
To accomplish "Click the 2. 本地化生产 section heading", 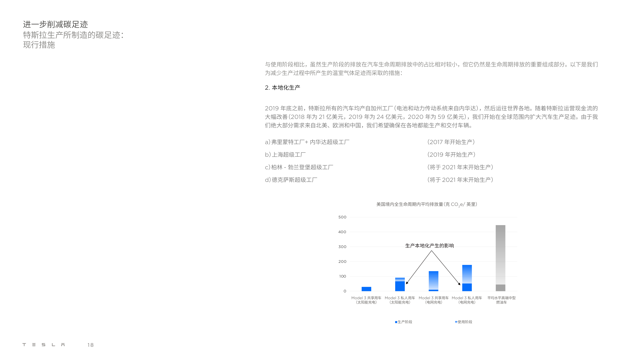I will pyautogui.click(x=282, y=88).
